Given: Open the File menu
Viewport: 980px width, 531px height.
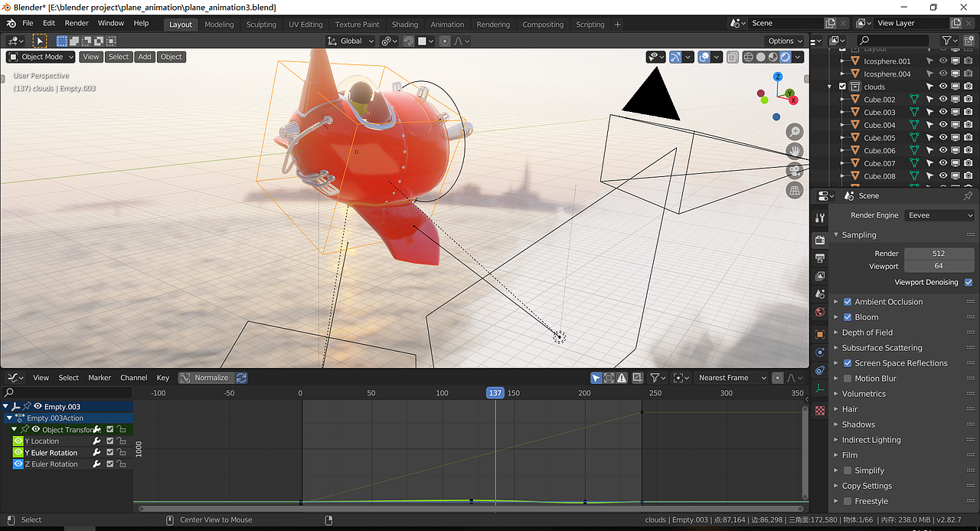Looking at the screenshot, I should (x=28, y=23).
